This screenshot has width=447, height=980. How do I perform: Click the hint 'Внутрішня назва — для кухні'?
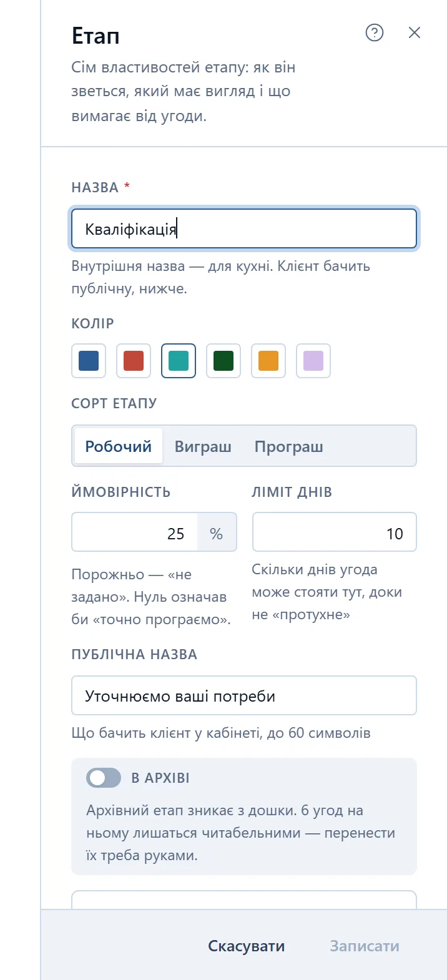(221, 277)
